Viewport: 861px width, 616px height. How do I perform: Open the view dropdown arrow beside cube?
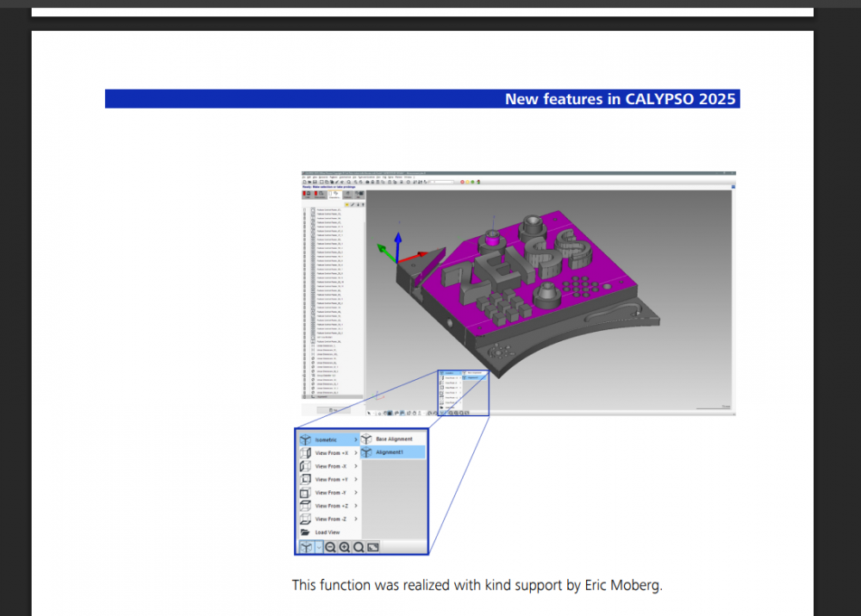coord(318,547)
